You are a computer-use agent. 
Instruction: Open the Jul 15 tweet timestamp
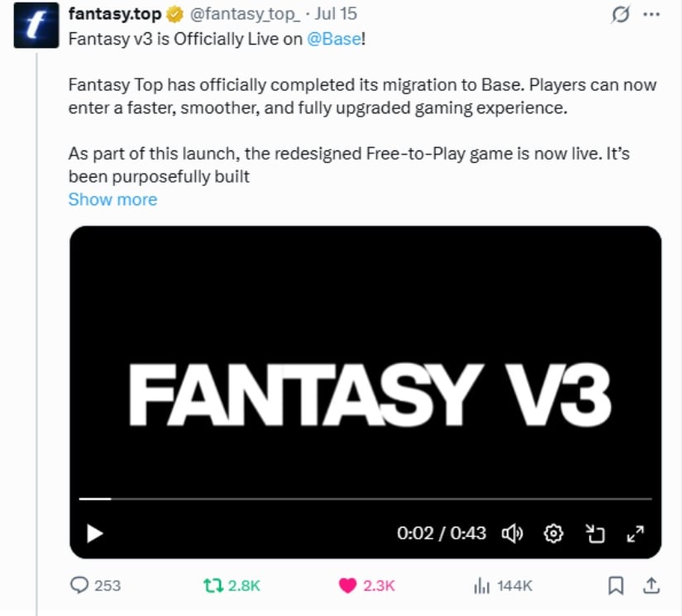tap(336, 14)
